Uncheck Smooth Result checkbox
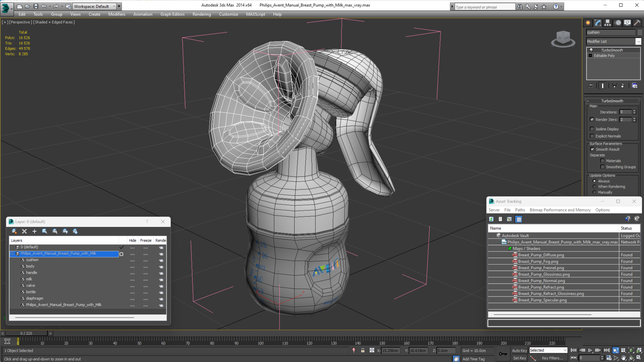This screenshot has width=644, height=362. [592, 149]
